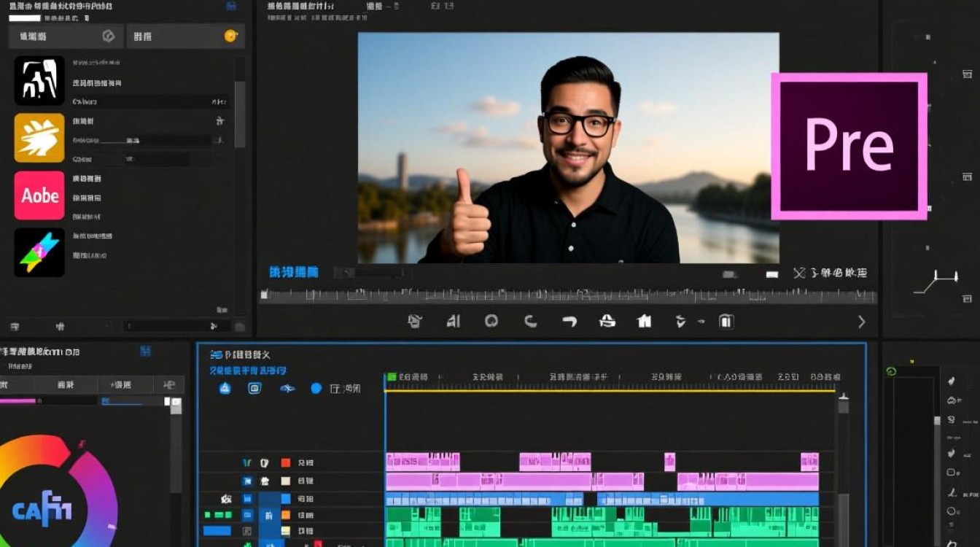980x547 pixels.
Task: Pick the rainbow lightning-bolt thumbnail
Action: click(x=39, y=252)
